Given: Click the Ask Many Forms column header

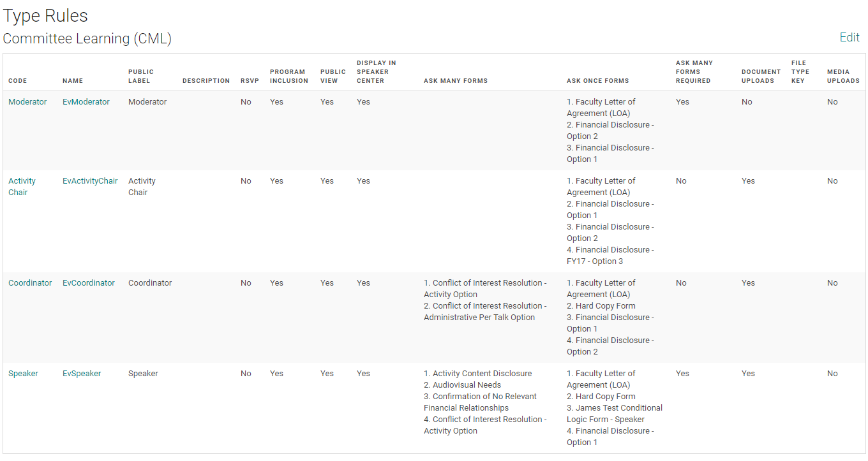Looking at the screenshot, I should pos(456,81).
